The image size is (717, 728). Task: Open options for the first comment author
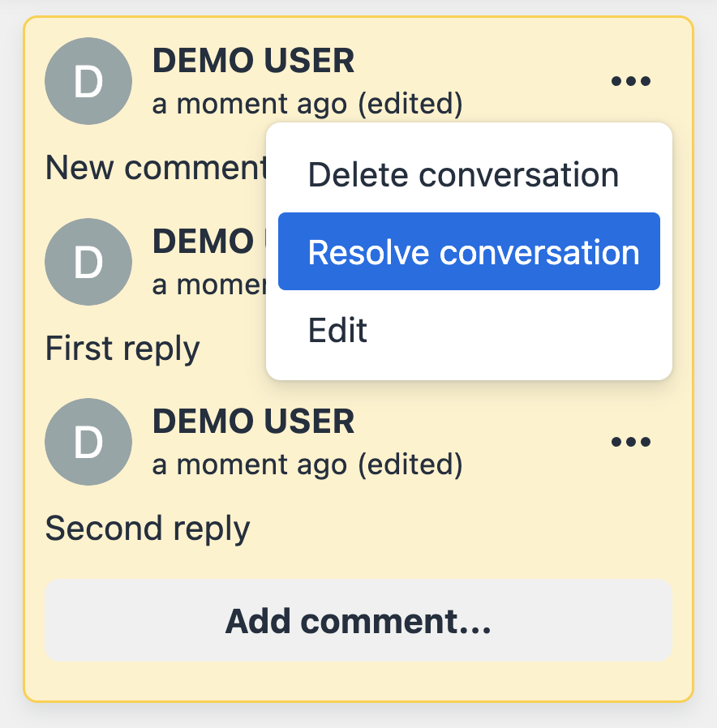point(631,80)
